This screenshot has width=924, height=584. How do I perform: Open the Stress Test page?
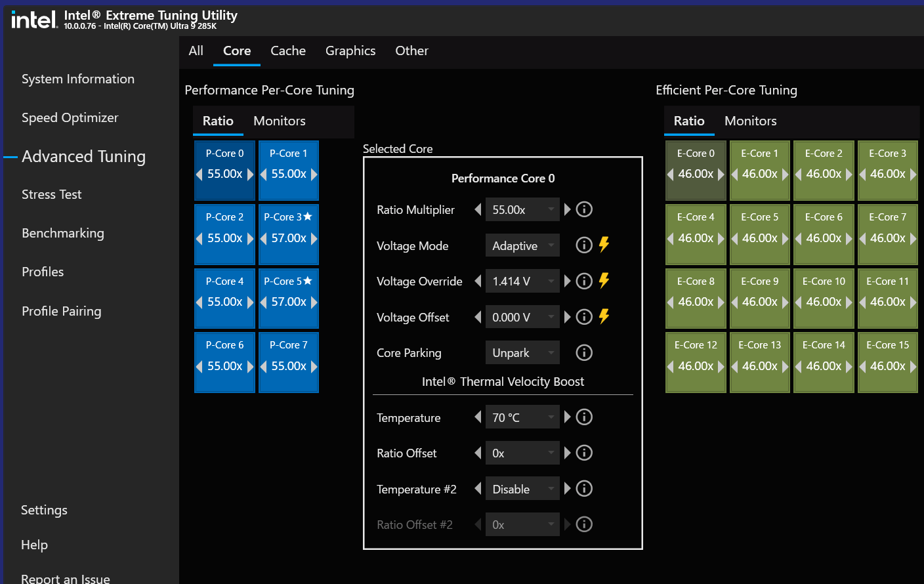52,194
